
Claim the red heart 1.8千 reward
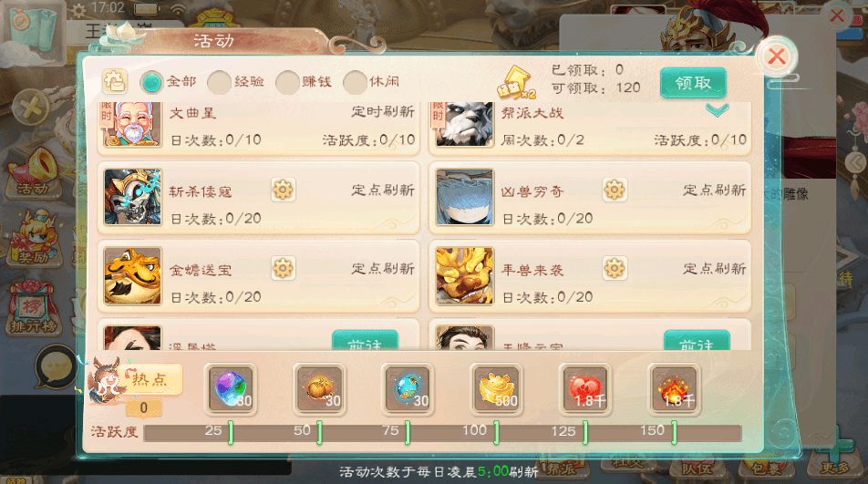pos(585,389)
